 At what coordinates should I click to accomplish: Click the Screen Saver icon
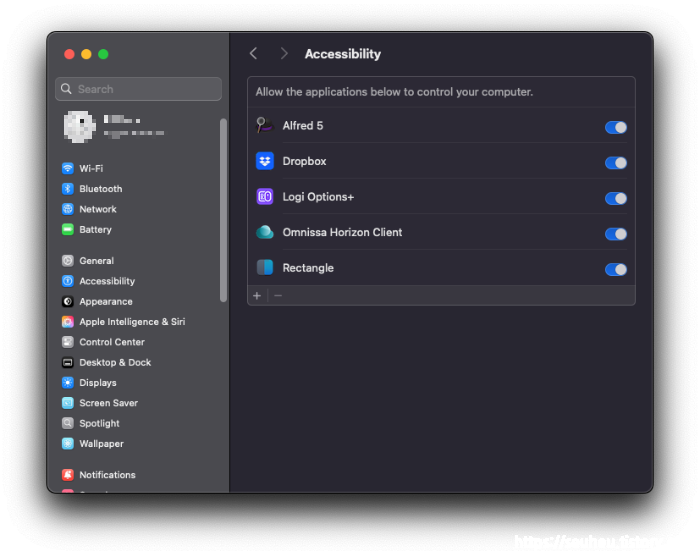point(67,403)
